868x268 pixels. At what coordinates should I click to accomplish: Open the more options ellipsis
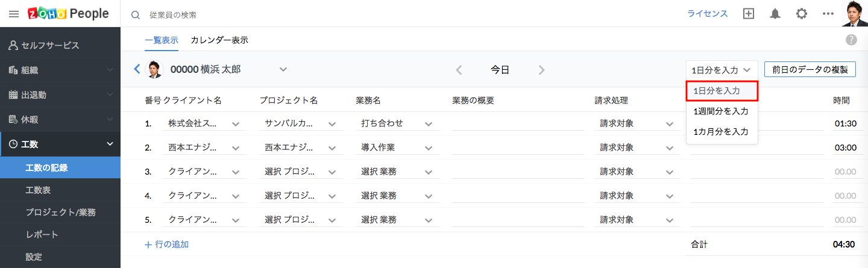pos(828,14)
